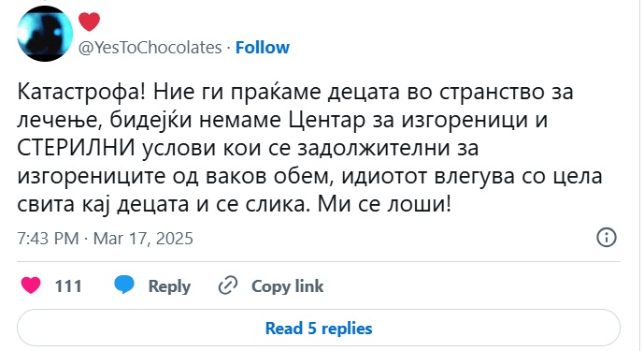Like the tweet with the pink heart icon
644x351 pixels.
(x=31, y=285)
